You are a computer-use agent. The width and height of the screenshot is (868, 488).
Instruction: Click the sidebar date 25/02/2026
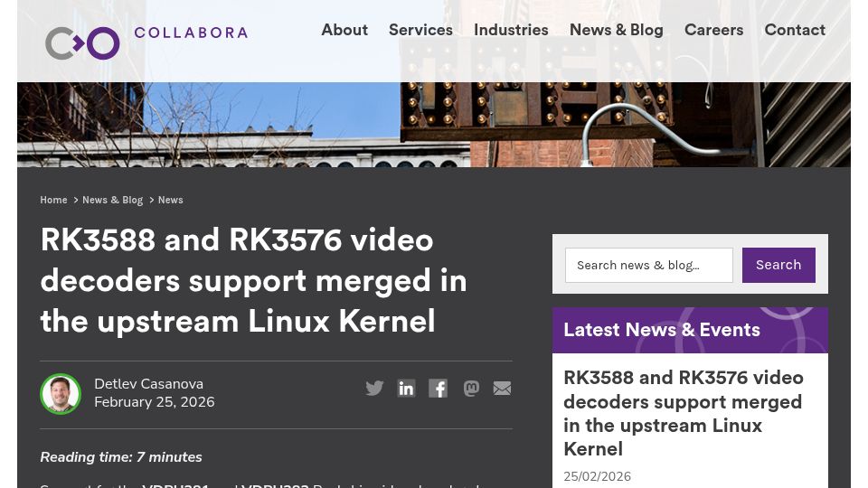[598, 476]
